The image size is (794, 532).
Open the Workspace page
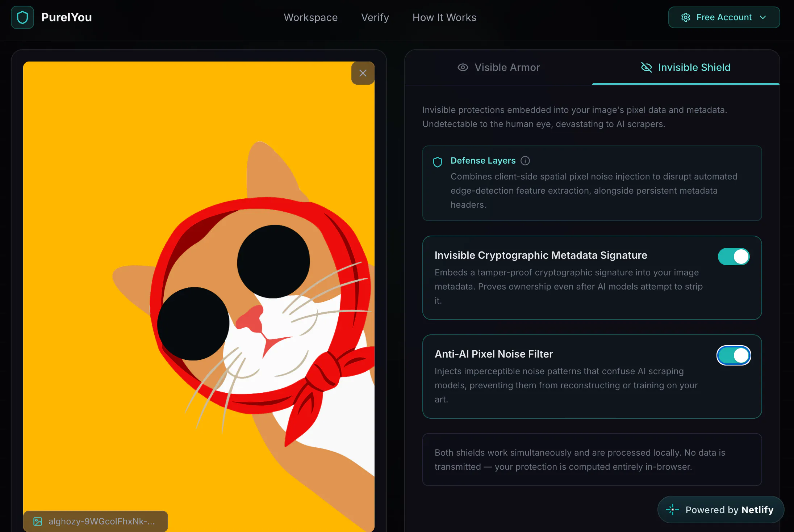[x=310, y=17]
